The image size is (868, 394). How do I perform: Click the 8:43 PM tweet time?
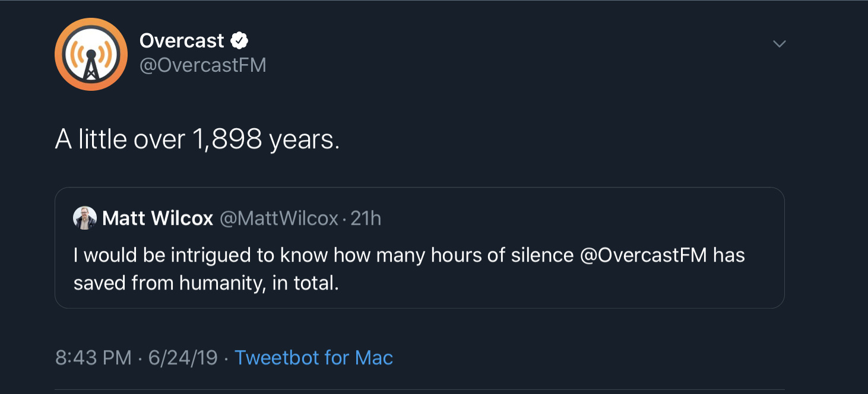pos(93,358)
